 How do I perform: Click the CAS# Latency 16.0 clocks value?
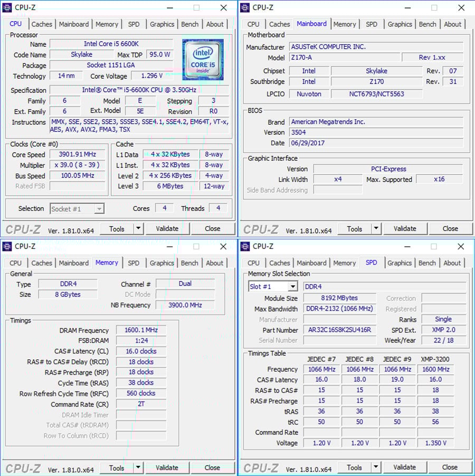point(141,351)
